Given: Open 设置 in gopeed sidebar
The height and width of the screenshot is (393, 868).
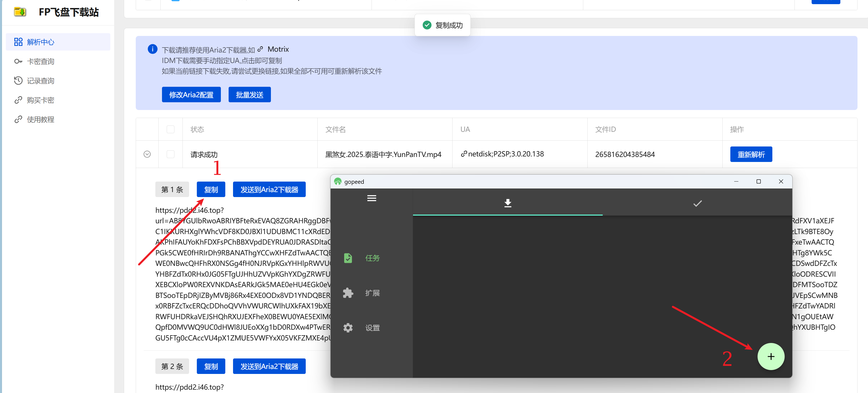Looking at the screenshot, I should [372, 328].
